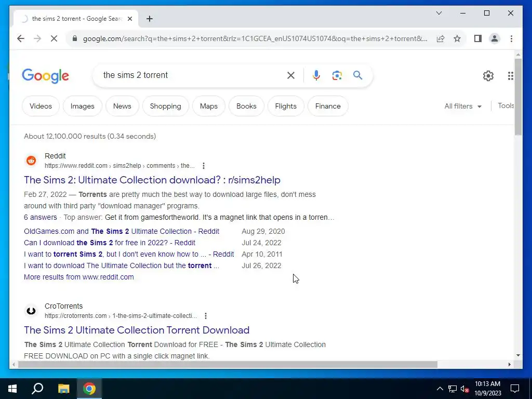View site information via lock icon

click(x=75, y=38)
